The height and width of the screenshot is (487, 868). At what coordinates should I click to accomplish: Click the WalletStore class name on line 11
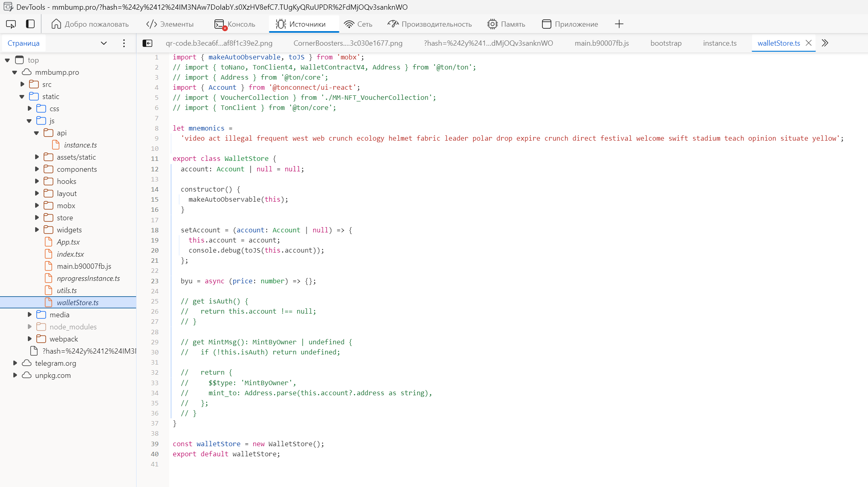pyautogui.click(x=246, y=159)
